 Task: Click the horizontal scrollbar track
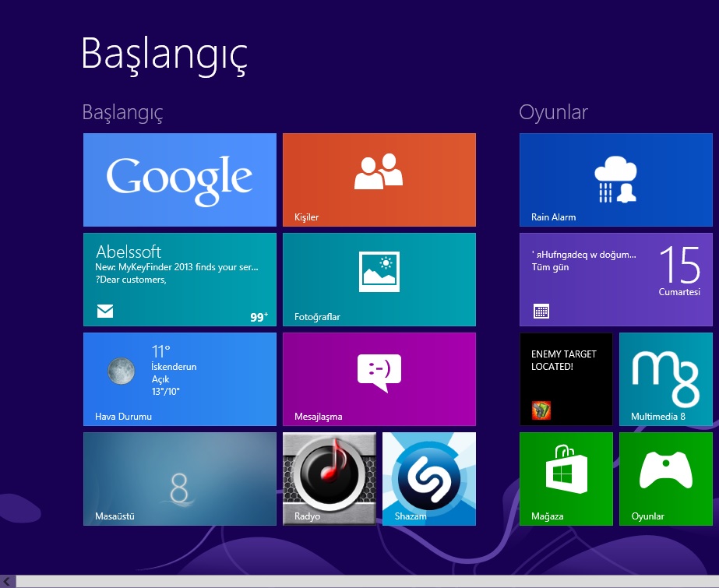click(x=368, y=582)
